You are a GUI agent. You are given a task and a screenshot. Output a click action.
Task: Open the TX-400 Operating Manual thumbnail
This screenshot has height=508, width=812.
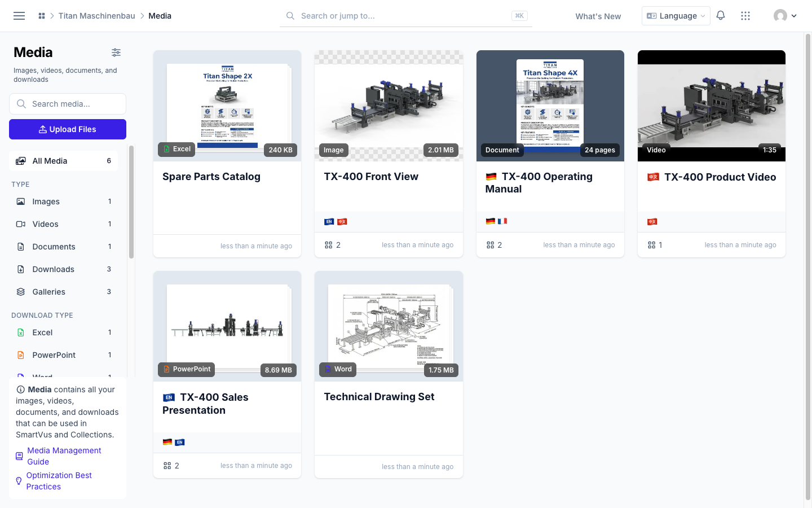[x=550, y=106]
